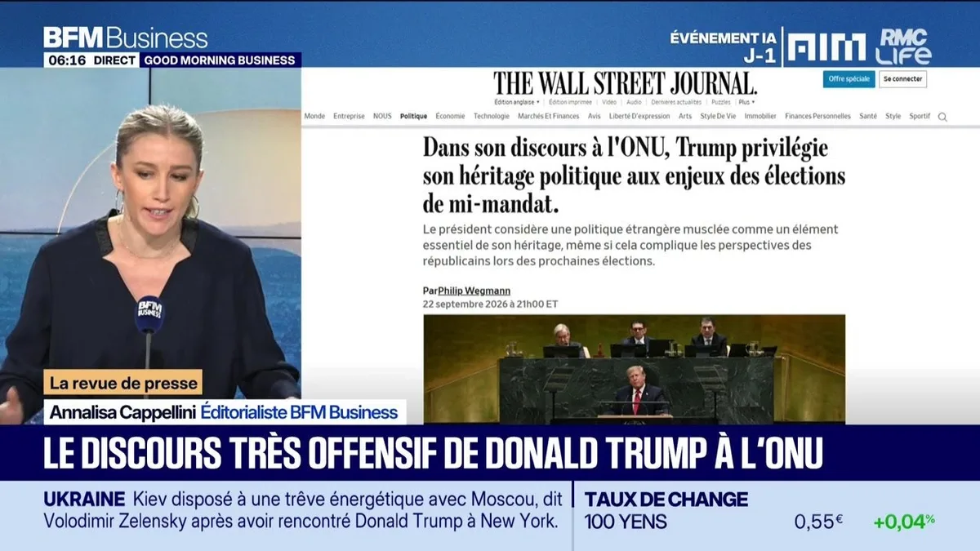The height and width of the screenshot is (551, 980).
Task: Click the article headline about Trump's ONU speech
Action: (634, 176)
